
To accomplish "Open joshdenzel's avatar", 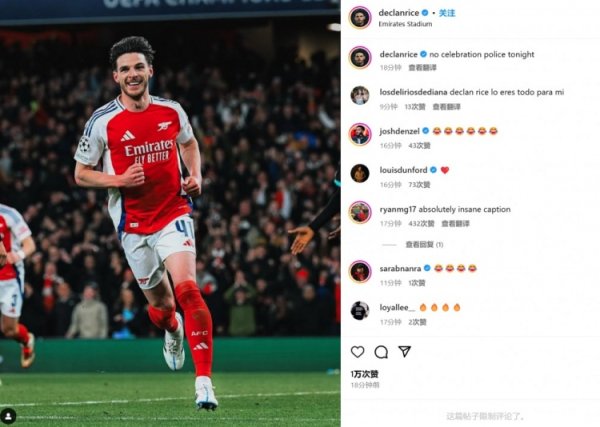I will click(360, 135).
